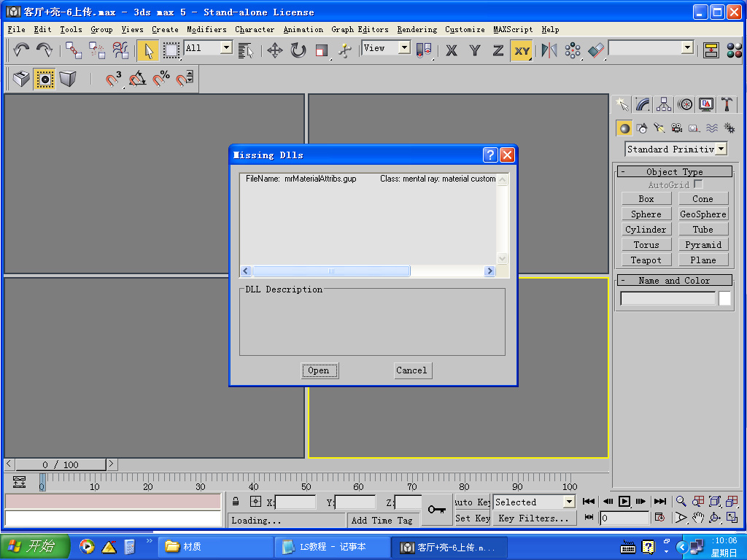Image resolution: width=747 pixels, height=560 pixels.
Task: Open the File menu
Action: pos(16,29)
